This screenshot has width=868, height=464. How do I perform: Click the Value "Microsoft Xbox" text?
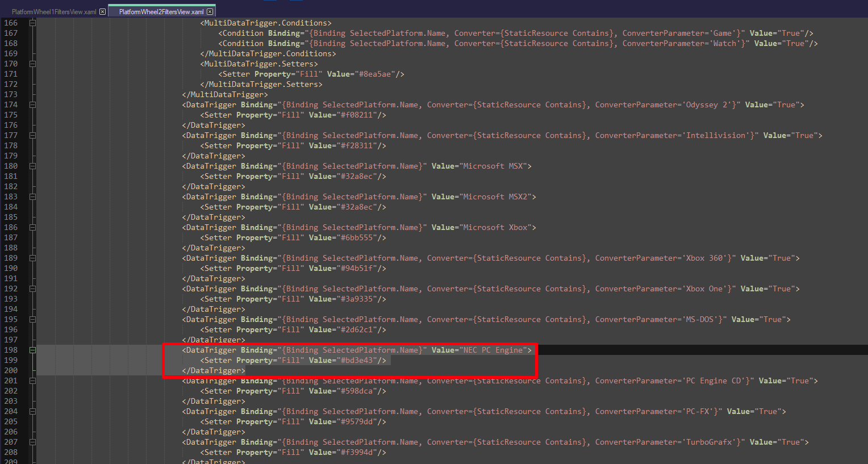(x=495, y=228)
